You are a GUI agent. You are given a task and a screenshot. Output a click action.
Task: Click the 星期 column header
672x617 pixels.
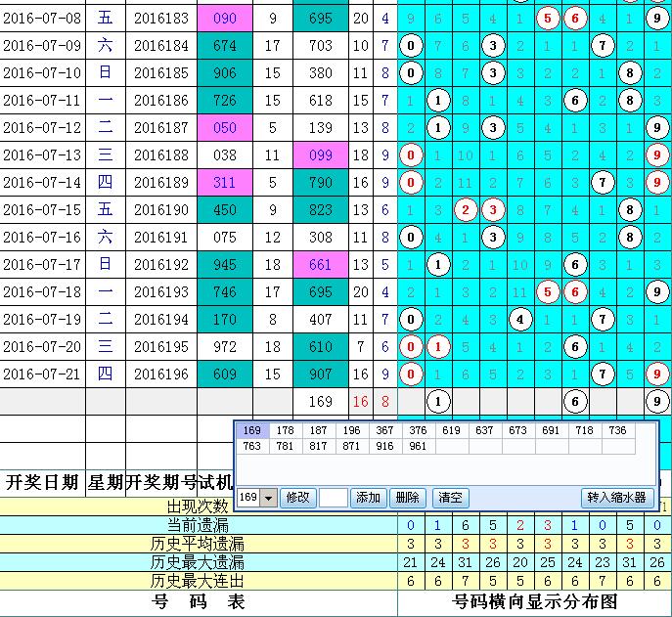[105, 481]
